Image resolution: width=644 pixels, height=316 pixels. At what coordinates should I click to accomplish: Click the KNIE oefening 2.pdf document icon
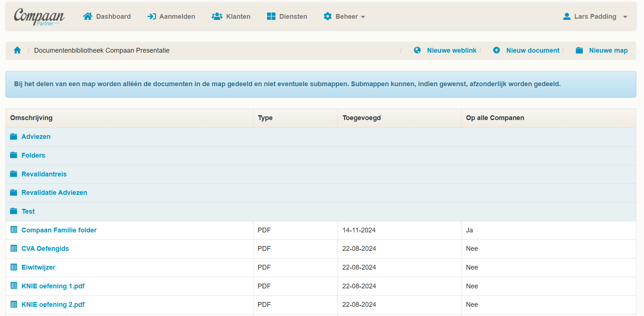[x=14, y=304]
